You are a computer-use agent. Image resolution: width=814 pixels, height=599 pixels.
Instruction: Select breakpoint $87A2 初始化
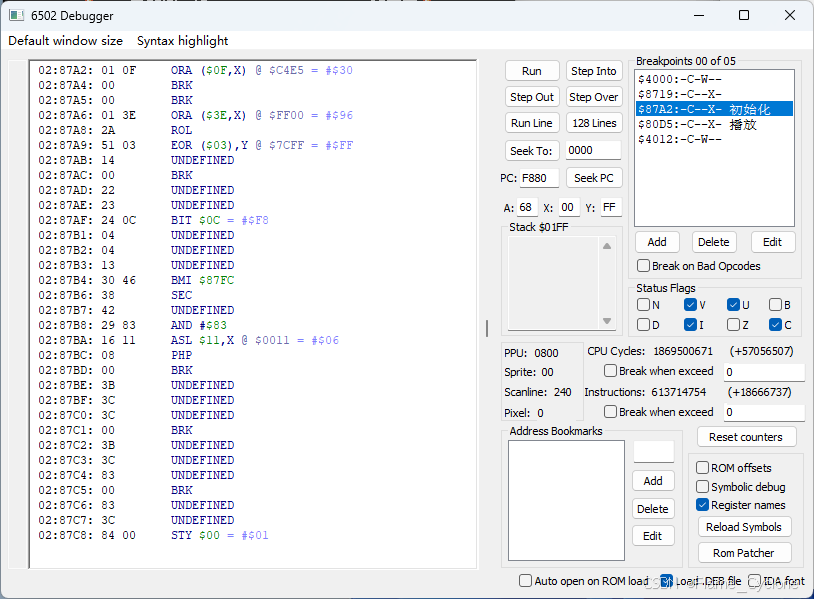pos(714,109)
